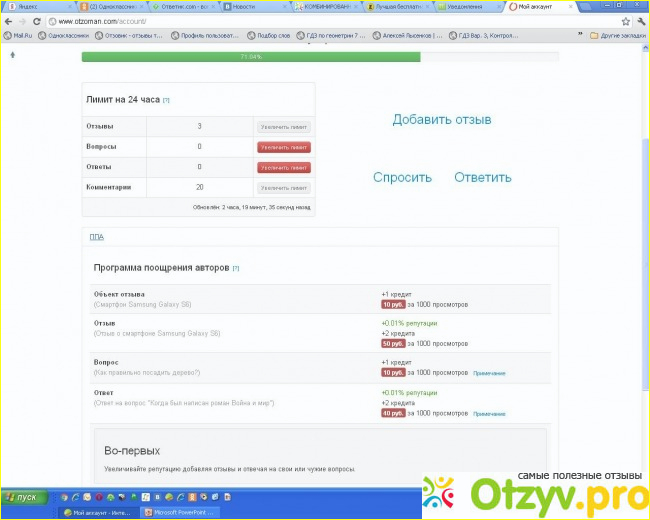Increase the limit for Ответы with red button
The height and width of the screenshot is (520, 650).
pyautogui.click(x=284, y=167)
